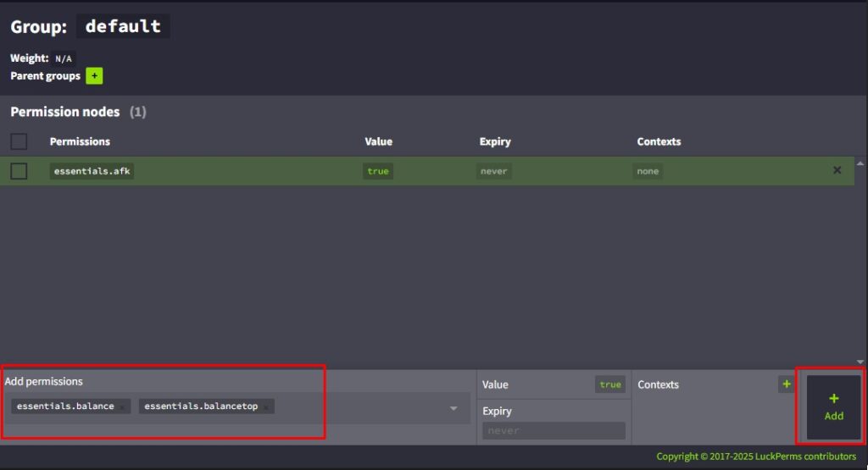Image resolution: width=868 pixels, height=470 pixels.
Task: Remove the essentials.balancetop chip
Action: click(265, 407)
